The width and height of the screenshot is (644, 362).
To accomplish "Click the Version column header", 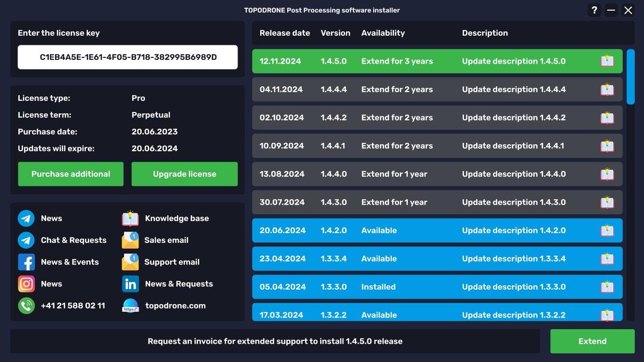I will 336,33.
